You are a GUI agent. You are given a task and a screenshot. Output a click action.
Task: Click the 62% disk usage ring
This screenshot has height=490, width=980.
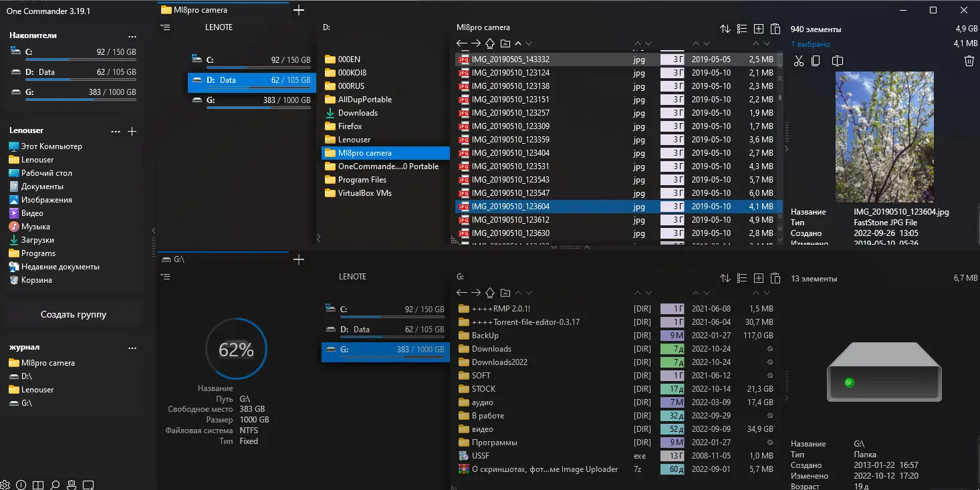235,348
